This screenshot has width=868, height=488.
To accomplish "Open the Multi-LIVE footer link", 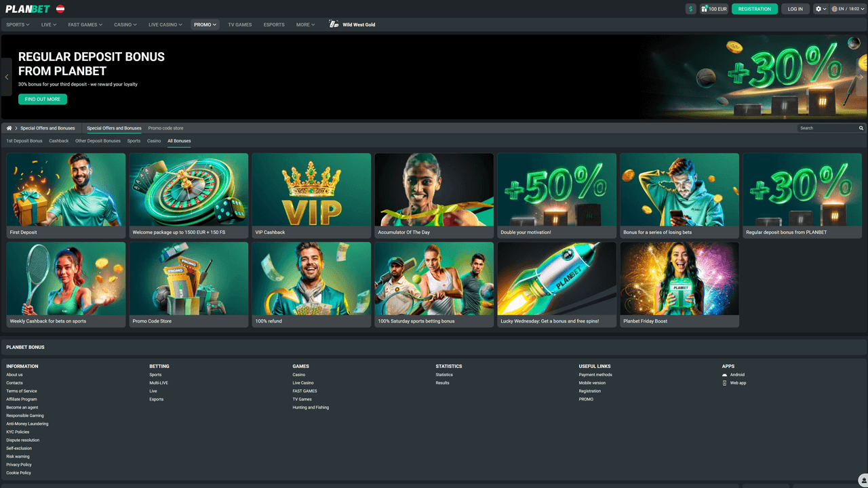I will pos(159,383).
